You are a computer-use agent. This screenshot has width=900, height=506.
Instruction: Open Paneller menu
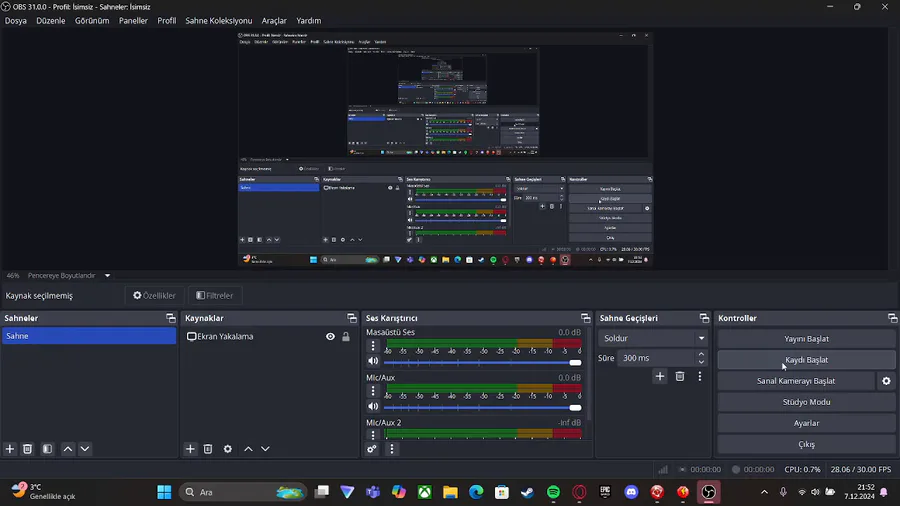point(133,21)
